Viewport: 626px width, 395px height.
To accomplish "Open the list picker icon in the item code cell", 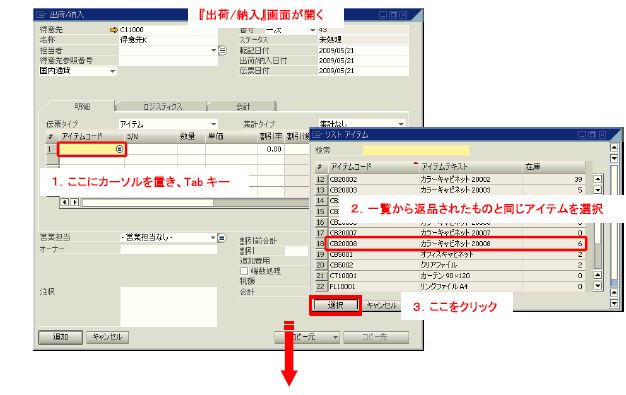I will click(119, 149).
